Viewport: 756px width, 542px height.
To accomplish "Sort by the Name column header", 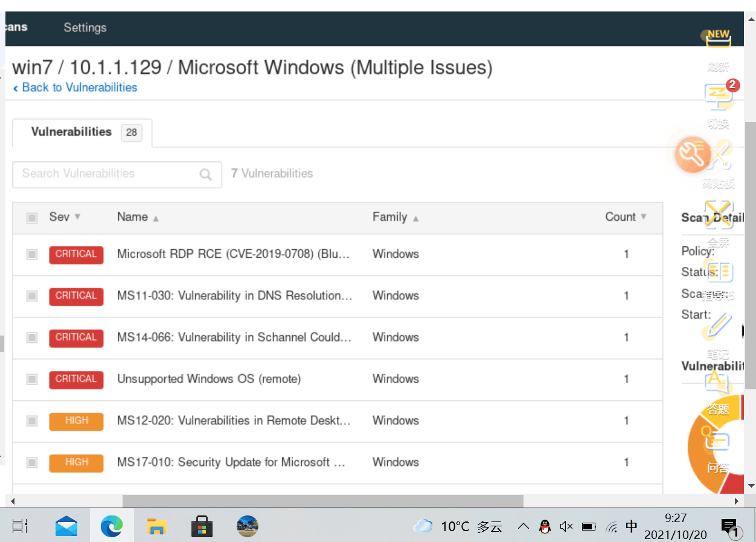I will (x=138, y=217).
